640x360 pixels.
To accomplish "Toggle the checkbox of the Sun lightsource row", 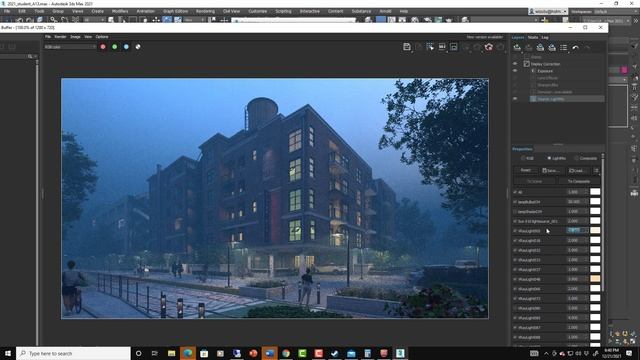I will click(515, 221).
